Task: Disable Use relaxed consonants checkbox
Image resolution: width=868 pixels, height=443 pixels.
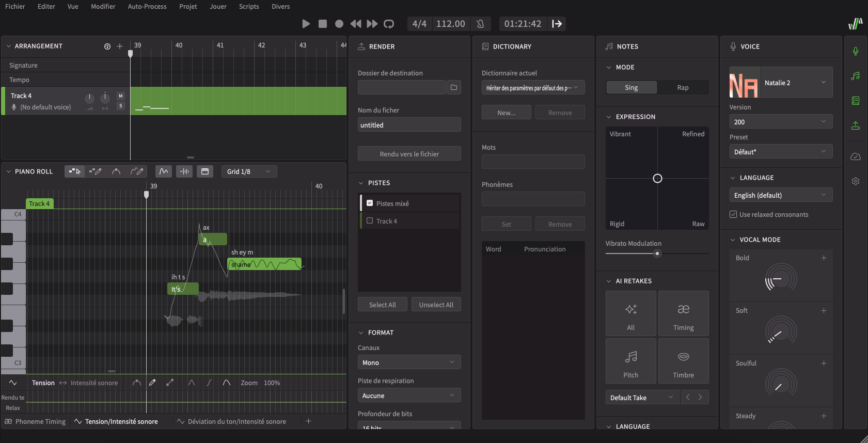Action: tap(733, 214)
